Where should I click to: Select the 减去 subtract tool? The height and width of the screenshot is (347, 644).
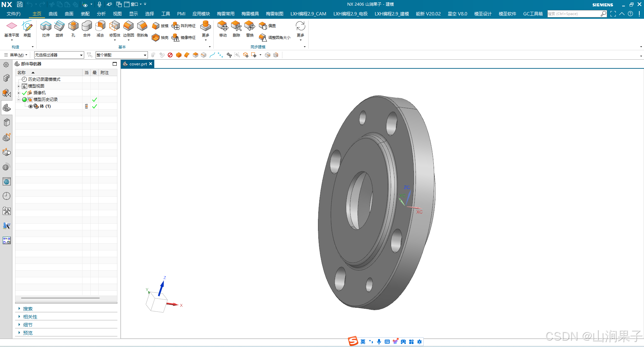(100, 29)
